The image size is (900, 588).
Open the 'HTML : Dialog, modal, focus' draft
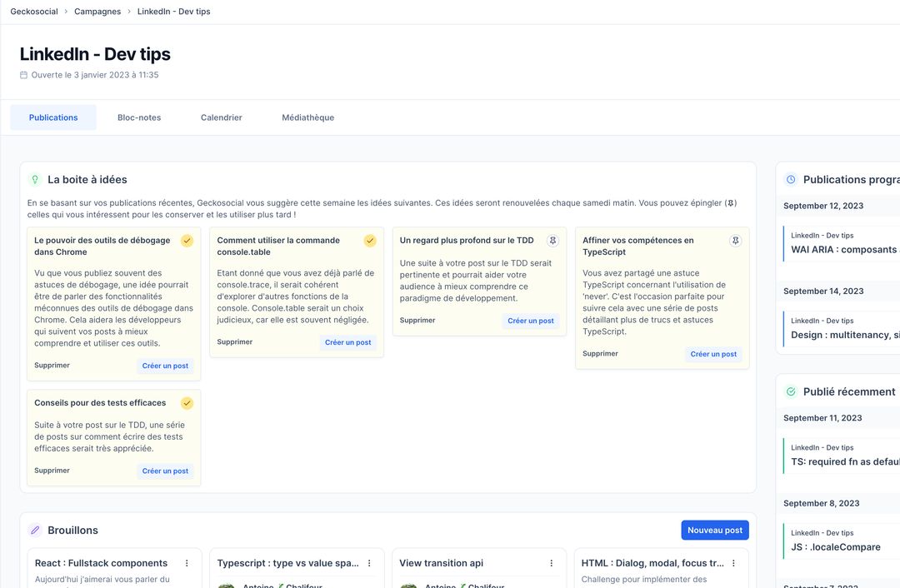pos(652,563)
